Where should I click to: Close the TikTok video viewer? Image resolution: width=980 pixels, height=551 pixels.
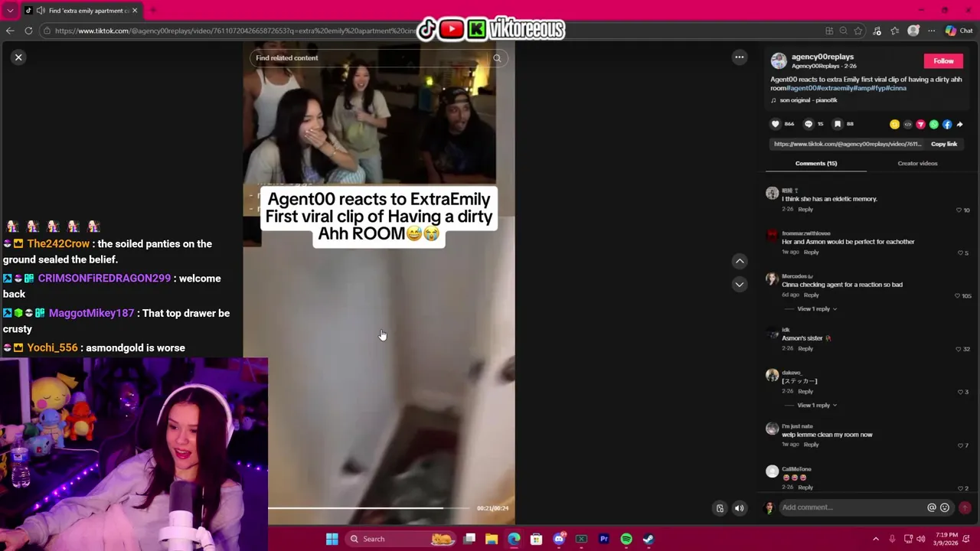18,57
